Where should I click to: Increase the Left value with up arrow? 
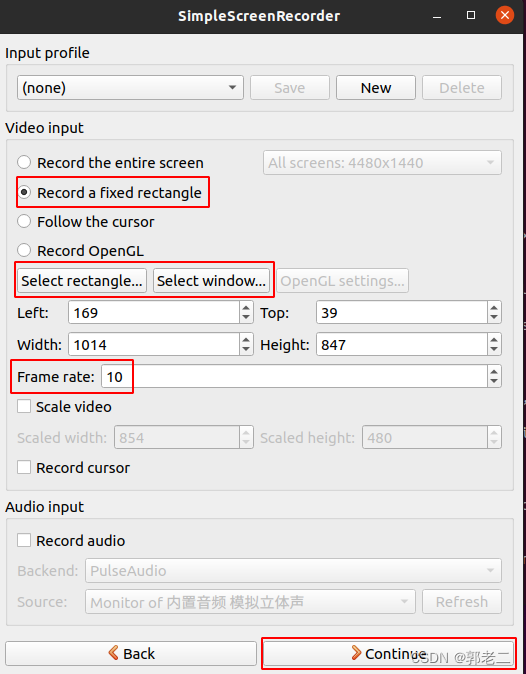coord(246,307)
